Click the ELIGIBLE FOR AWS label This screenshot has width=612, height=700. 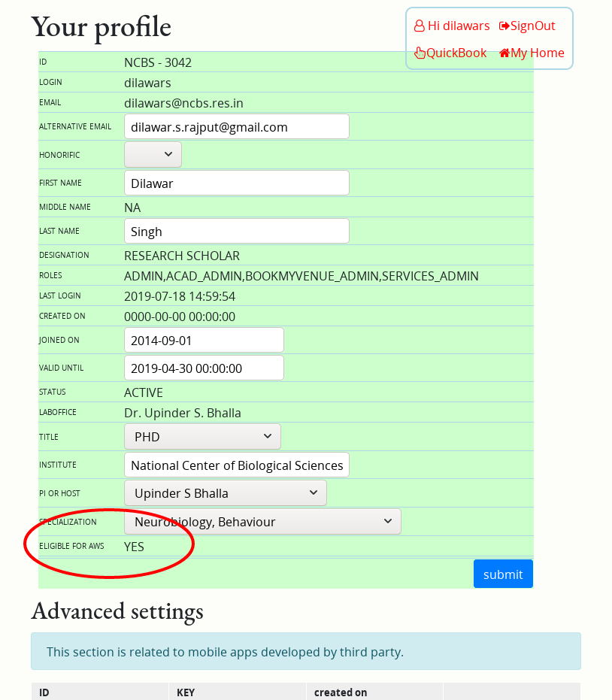tap(71, 546)
